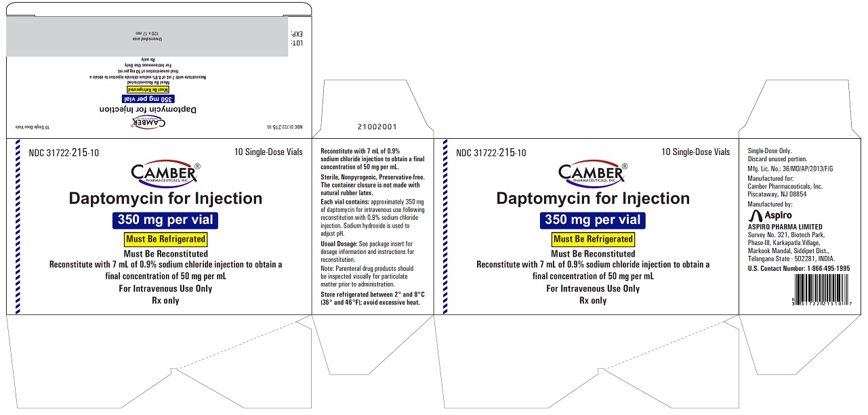Click the Usual Dosage paragraph
The width and height of the screenshot is (868, 415).
pos(367,251)
